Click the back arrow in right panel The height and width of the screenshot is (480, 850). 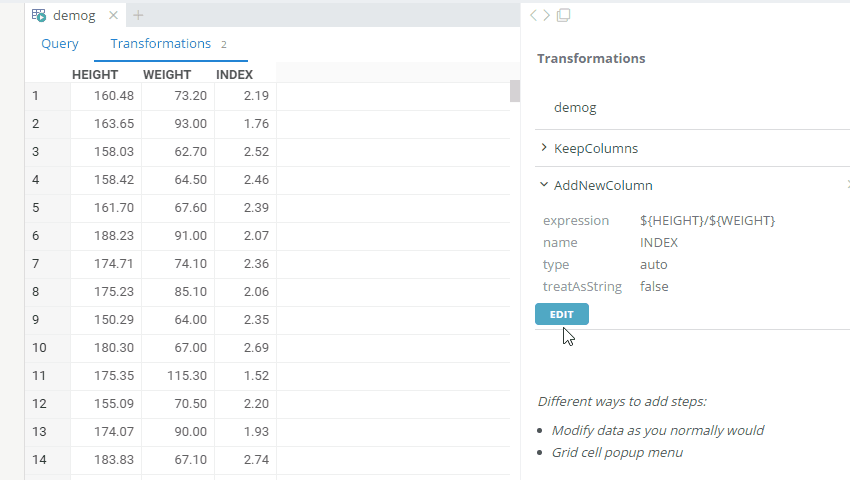534,15
